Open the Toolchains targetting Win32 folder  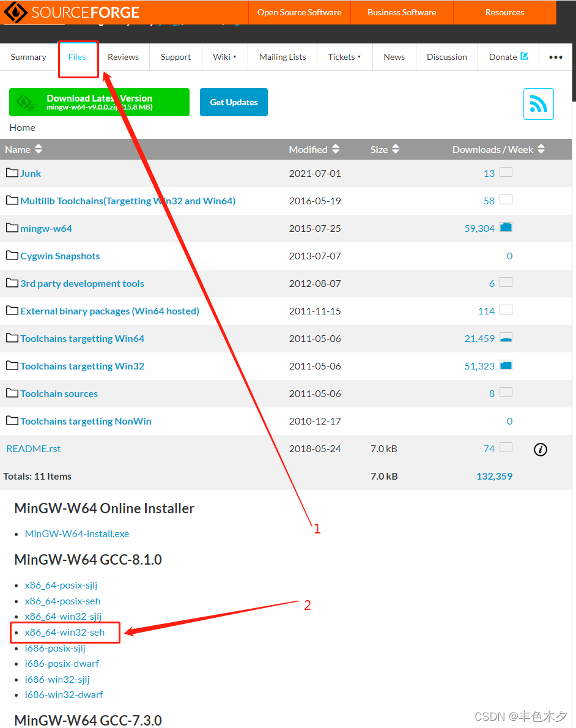82,366
